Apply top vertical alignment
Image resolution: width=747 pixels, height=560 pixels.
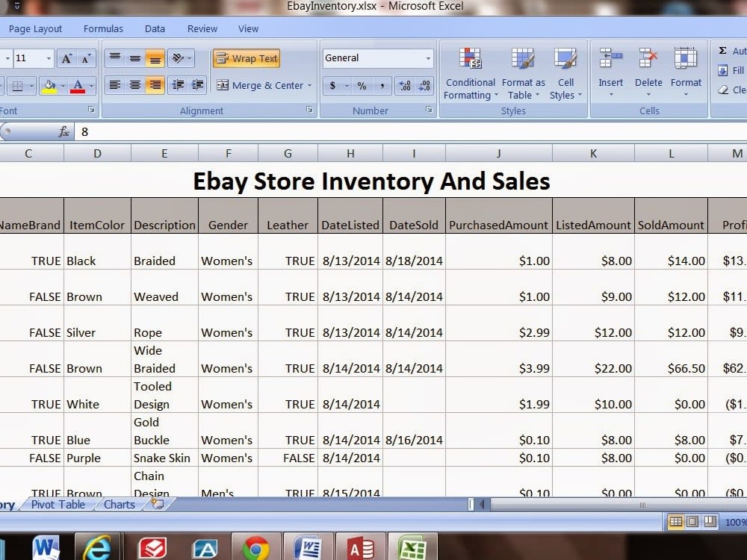point(115,58)
